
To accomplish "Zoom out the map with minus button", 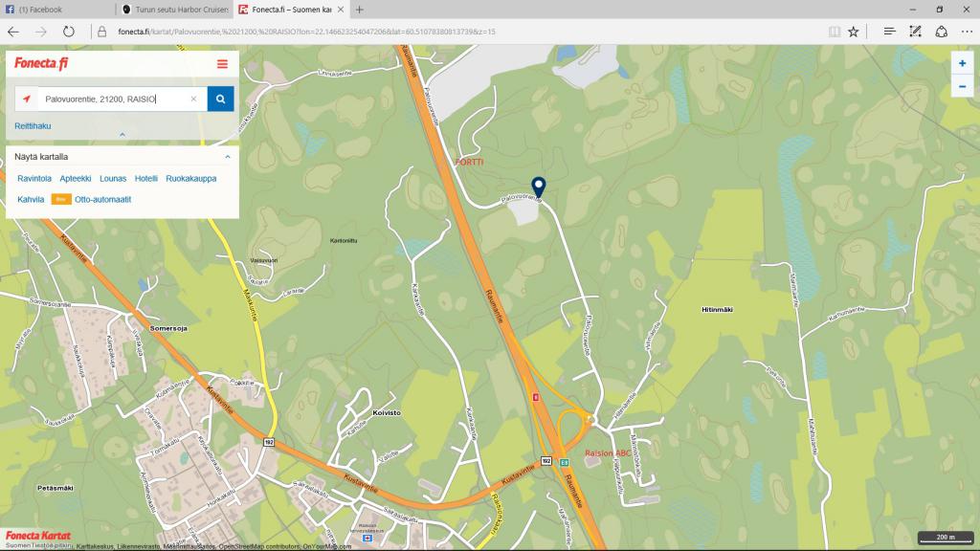I will tap(962, 86).
